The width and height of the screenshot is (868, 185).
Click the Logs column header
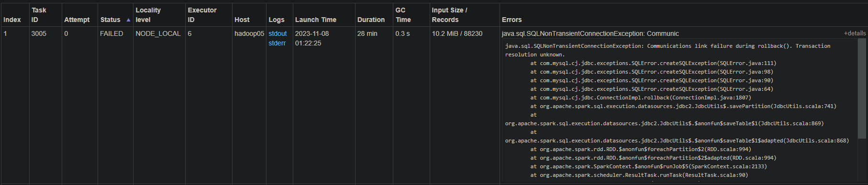(x=276, y=20)
